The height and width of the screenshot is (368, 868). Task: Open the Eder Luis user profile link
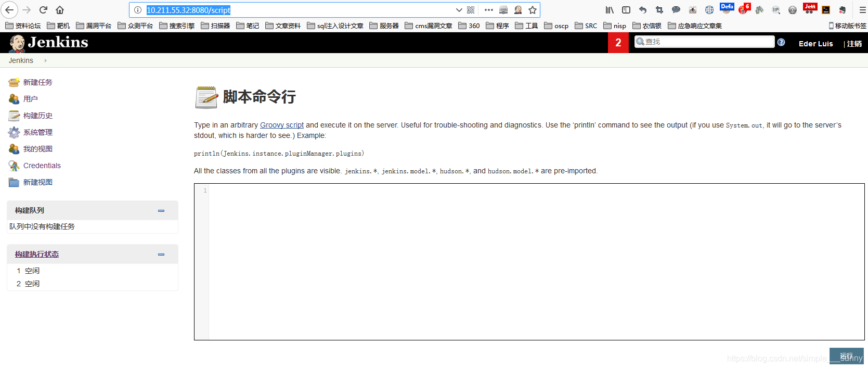click(x=815, y=44)
